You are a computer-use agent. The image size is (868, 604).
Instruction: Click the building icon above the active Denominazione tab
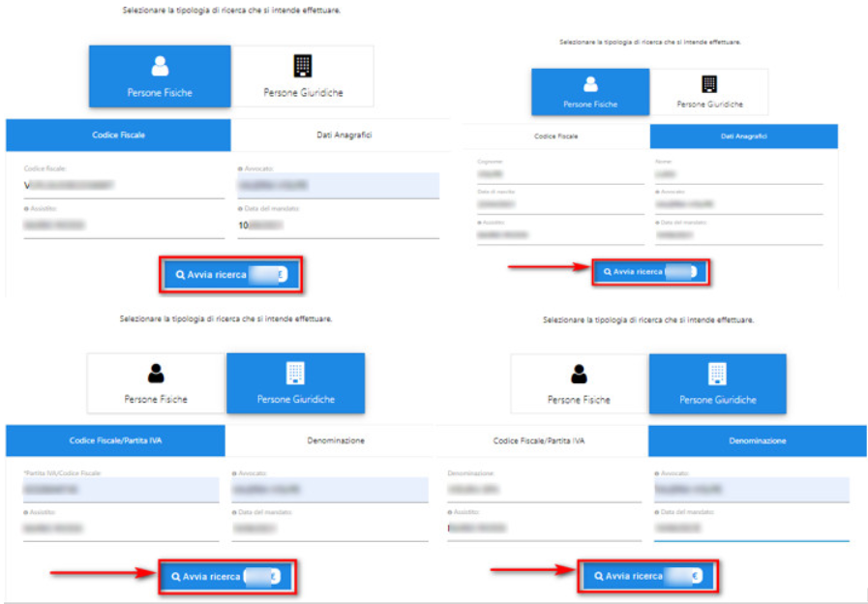coord(717,374)
